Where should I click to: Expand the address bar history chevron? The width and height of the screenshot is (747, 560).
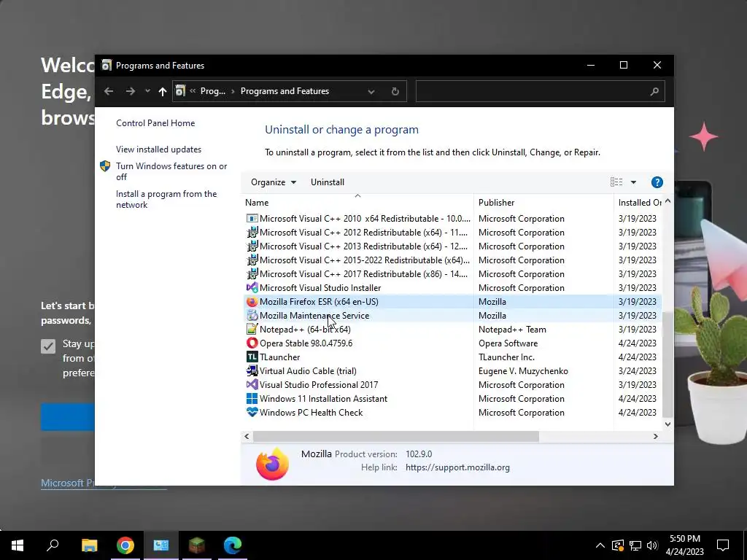tap(371, 91)
